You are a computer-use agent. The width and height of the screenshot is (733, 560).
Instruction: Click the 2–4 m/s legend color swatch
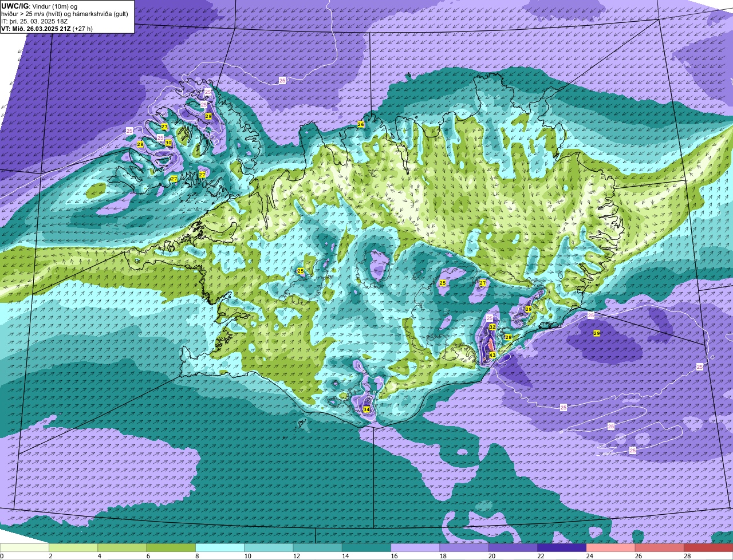(73, 547)
